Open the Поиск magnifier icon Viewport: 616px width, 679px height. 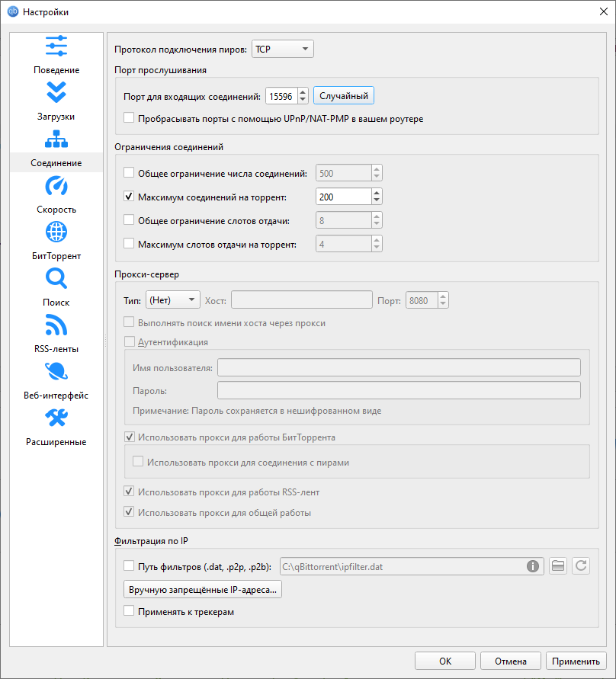(56, 279)
